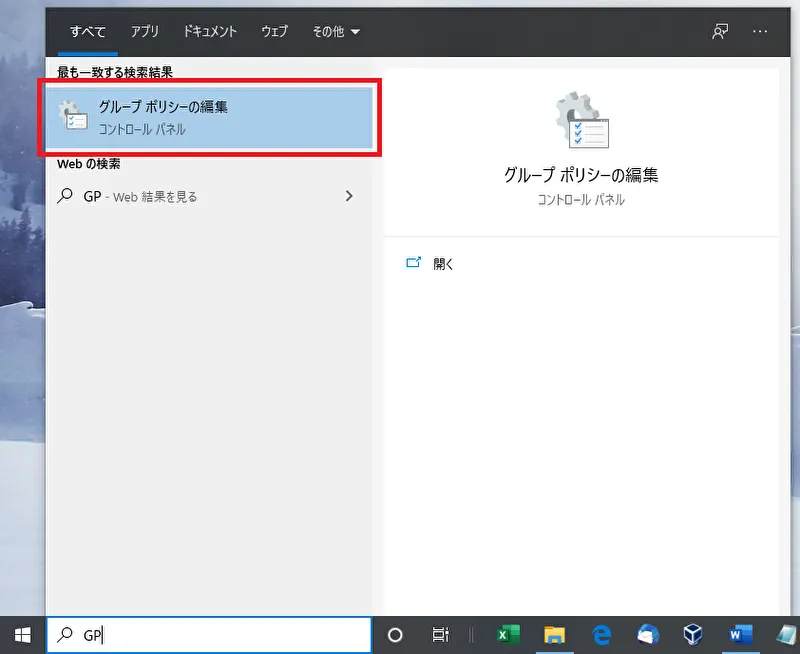Click the rightmost eraser-like taskbar icon
This screenshot has height=654, width=800.
pos(786,635)
